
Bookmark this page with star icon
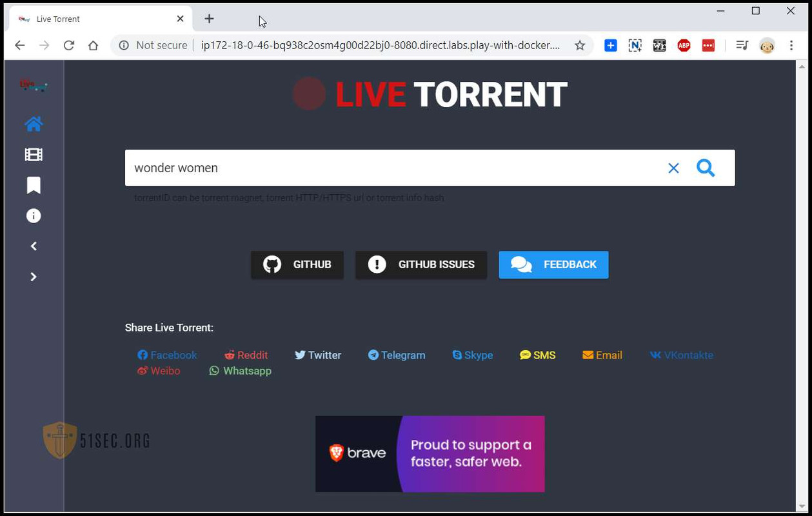point(580,45)
